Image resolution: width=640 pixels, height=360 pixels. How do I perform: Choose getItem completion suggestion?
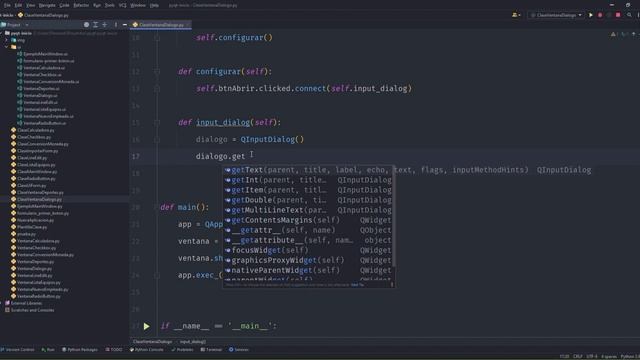(308, 190)
